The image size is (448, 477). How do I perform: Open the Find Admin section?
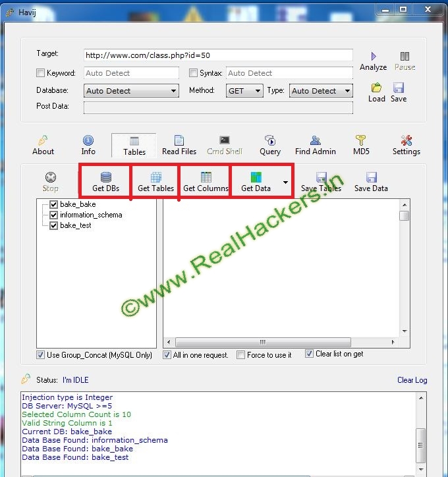pyautogui.click(x=316, y=146)
